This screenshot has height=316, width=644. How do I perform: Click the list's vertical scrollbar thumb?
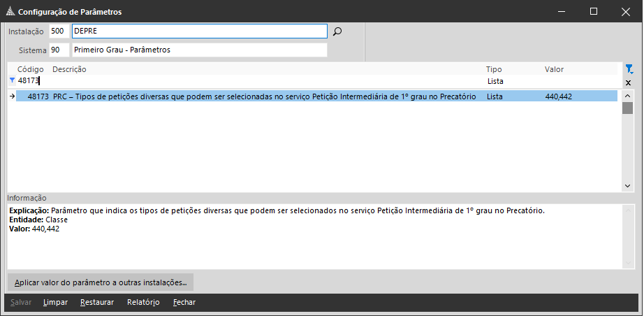[x=627, y=108]
